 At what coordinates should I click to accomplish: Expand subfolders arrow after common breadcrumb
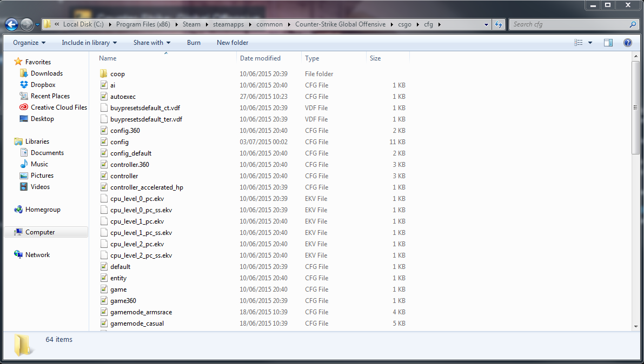[289, 24]
